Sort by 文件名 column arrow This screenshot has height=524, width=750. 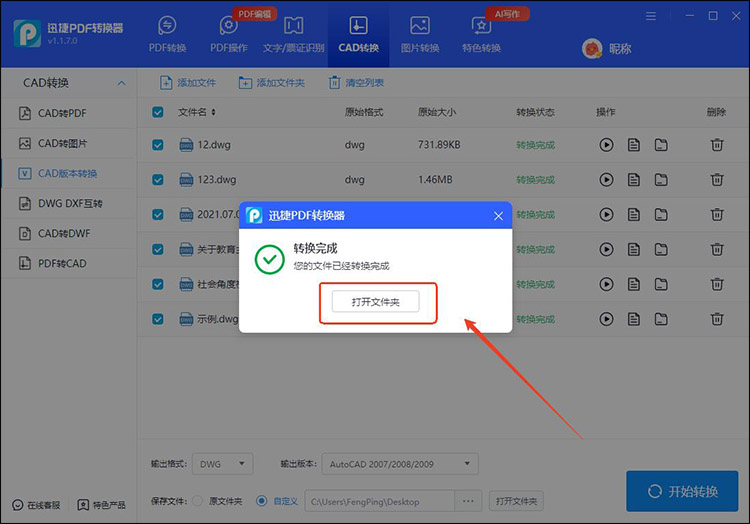tap(213, 112)
